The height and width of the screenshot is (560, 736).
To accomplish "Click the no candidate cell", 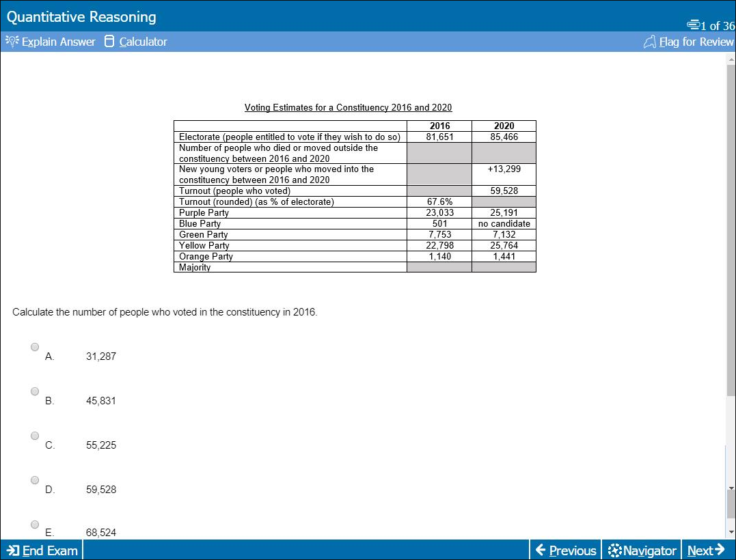I will pos(504,224).
